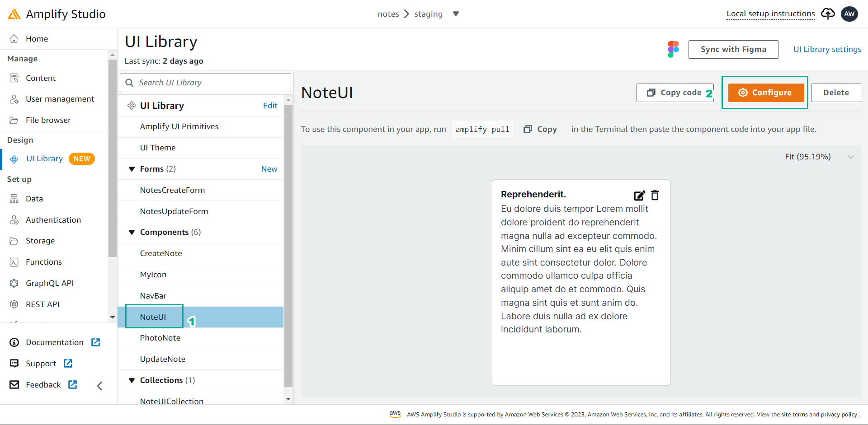Click the Amplify Studio logo icon

[14, 14]
